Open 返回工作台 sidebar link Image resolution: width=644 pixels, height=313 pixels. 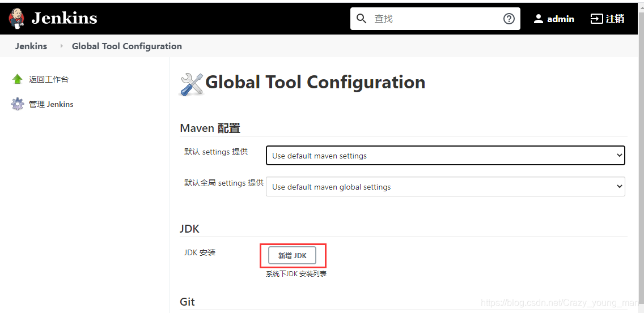coord(48,80)
